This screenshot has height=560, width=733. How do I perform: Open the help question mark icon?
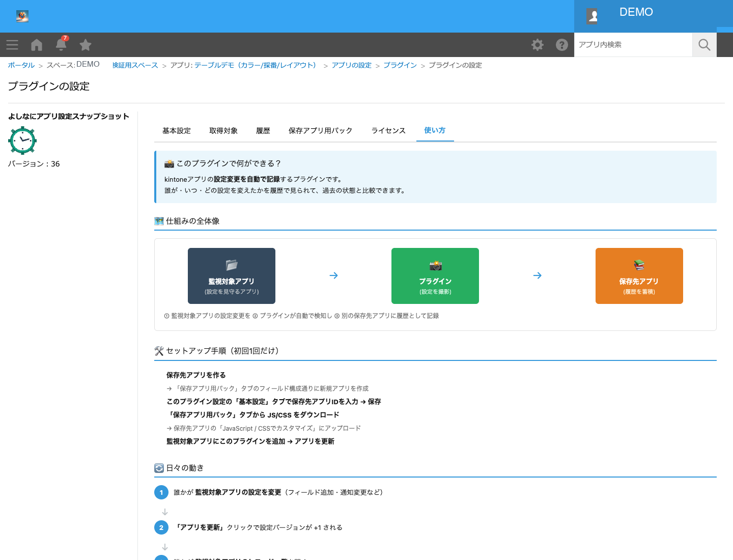[562, 45]
